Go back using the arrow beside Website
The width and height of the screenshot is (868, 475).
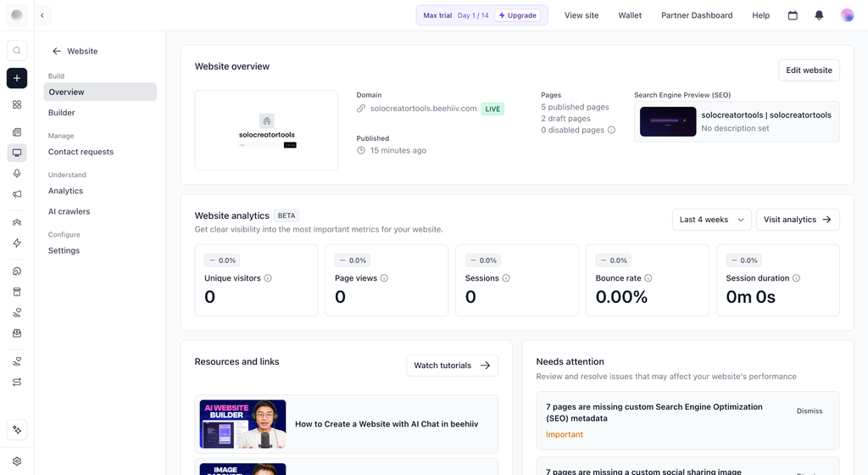click(57, 51)
